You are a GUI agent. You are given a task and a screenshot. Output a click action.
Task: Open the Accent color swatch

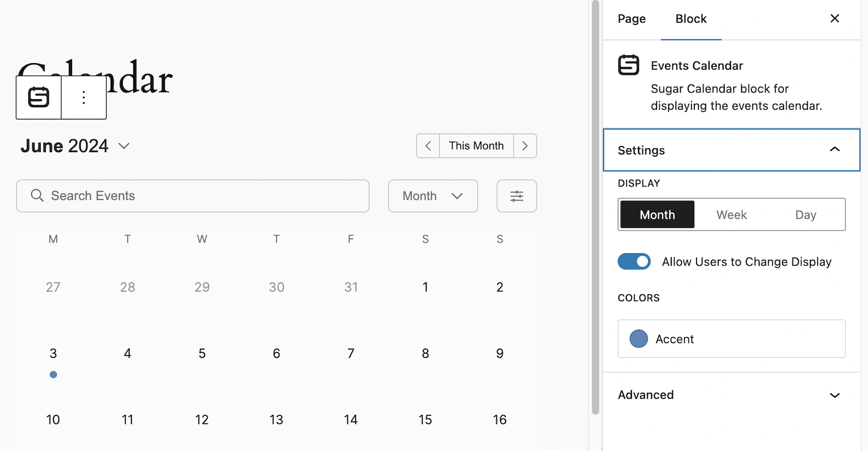[x=639, y=338]
